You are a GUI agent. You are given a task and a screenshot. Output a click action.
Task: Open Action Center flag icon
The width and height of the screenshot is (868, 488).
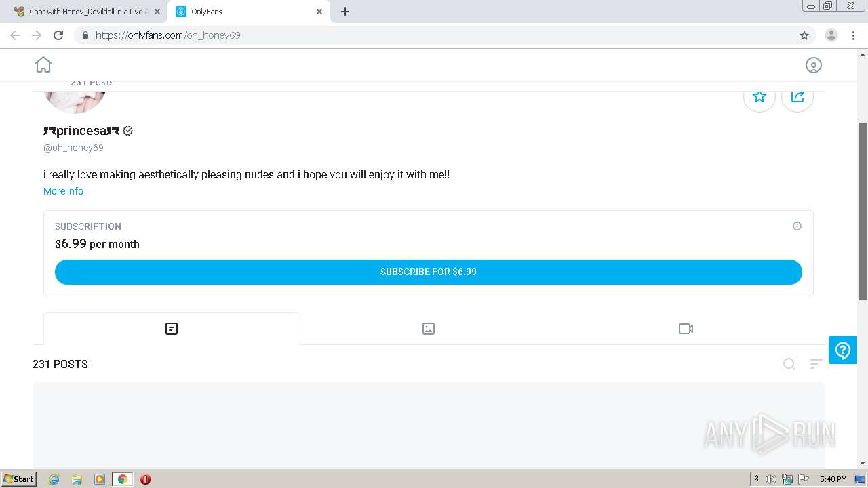pos(804,479)
